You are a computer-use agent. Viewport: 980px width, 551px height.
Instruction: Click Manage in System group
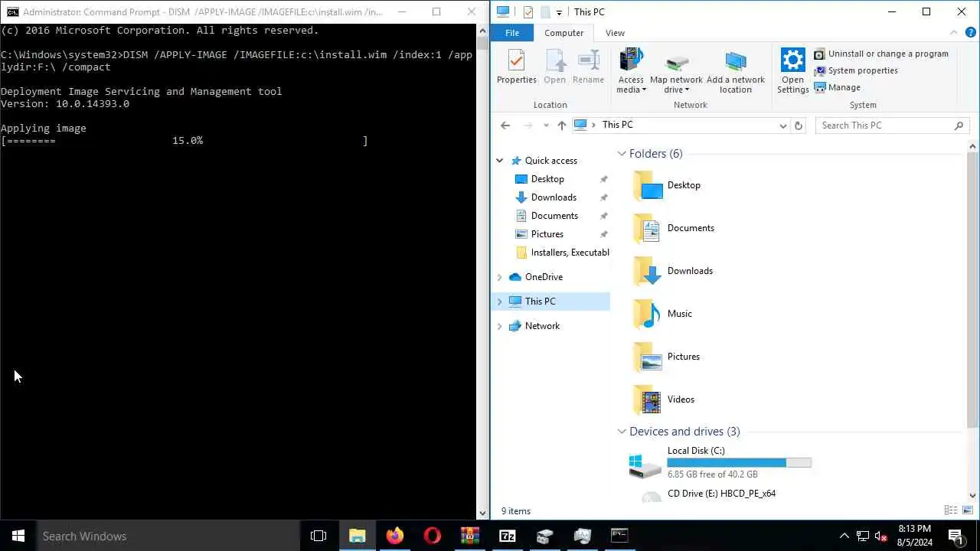(x=837, y=87)
